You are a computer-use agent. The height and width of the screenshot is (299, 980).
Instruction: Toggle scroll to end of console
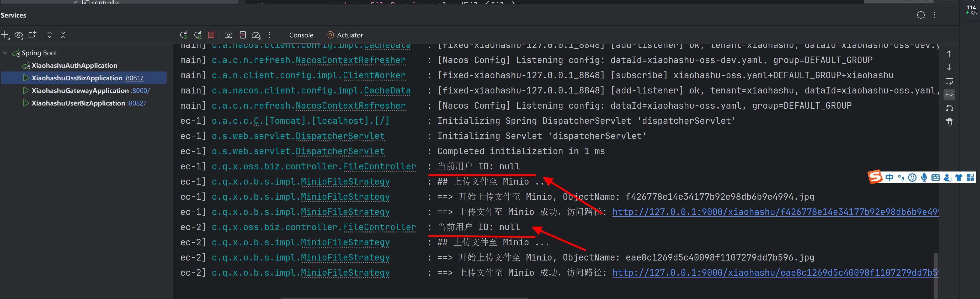pos(949,95)
